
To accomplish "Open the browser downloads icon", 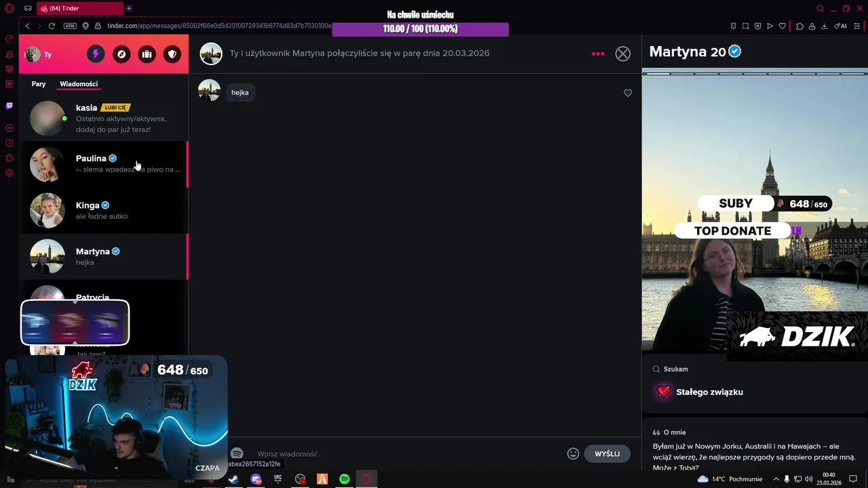I will 824,26.
